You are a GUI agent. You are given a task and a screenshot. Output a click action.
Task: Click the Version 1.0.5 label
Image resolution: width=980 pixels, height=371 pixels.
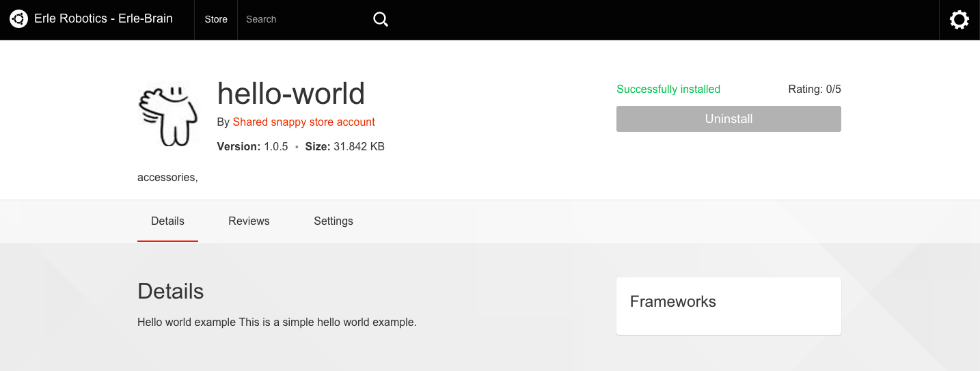point(252,147)
